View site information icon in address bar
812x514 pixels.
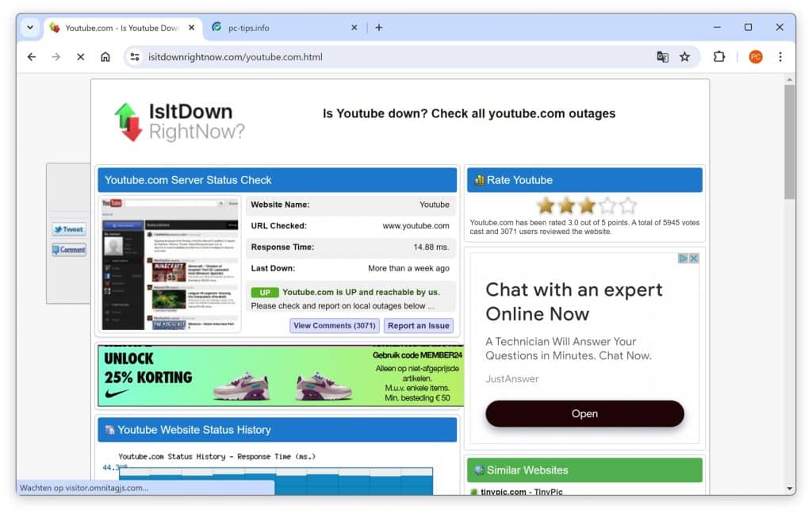coord(135,57)
